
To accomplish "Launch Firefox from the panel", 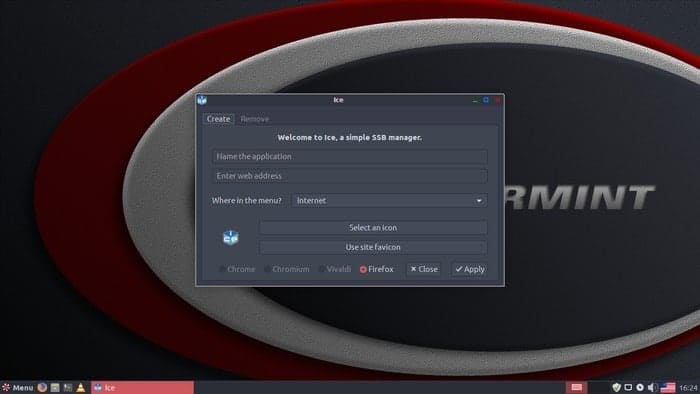I will [42, 387].
